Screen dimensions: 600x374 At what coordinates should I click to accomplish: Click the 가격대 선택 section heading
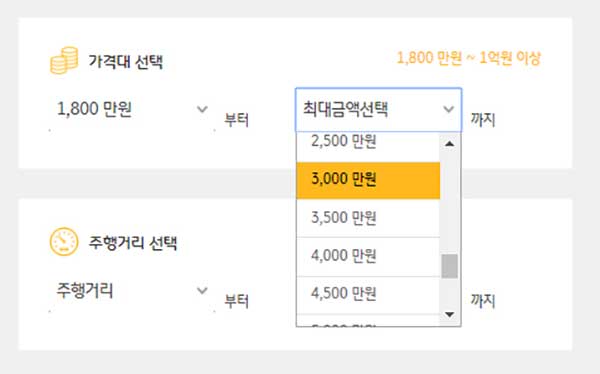tap(126, 61)
